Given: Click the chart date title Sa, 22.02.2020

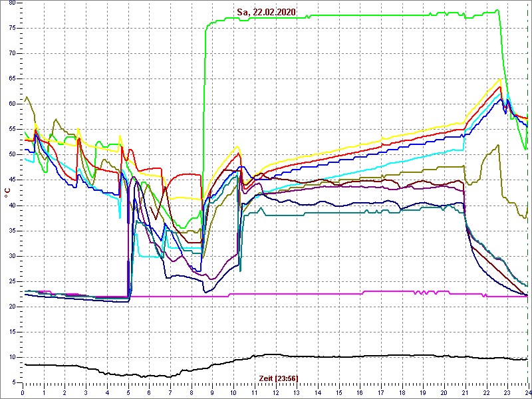Looking at the screenshot, I should [x=266, y=12].
